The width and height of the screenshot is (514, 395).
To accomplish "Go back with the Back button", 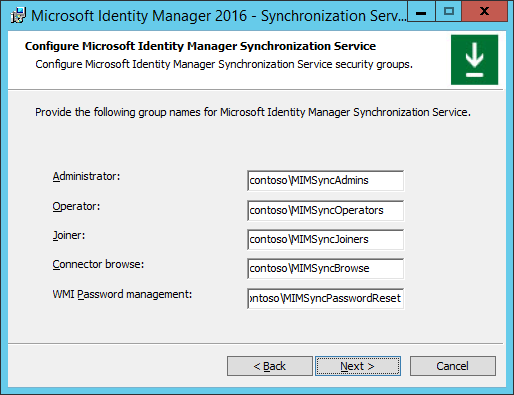I will tap(270, 366).
